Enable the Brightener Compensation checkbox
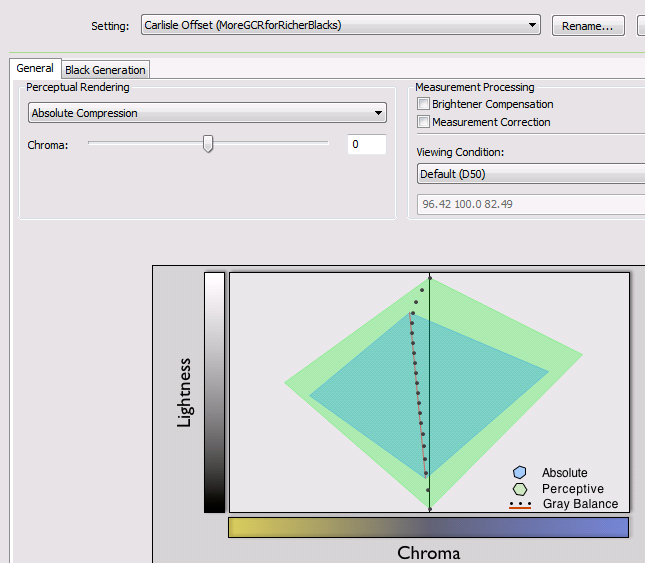 point(424,104)
